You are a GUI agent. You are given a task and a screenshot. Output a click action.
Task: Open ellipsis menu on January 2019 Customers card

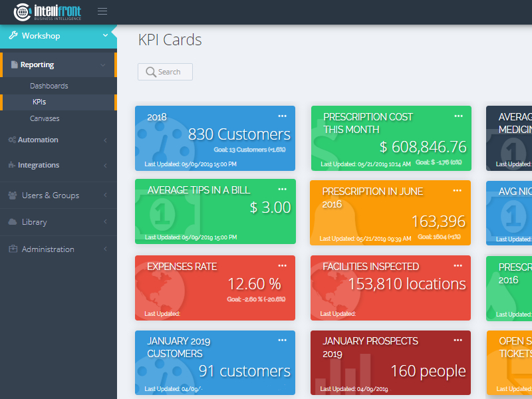(x=283, y=340)
